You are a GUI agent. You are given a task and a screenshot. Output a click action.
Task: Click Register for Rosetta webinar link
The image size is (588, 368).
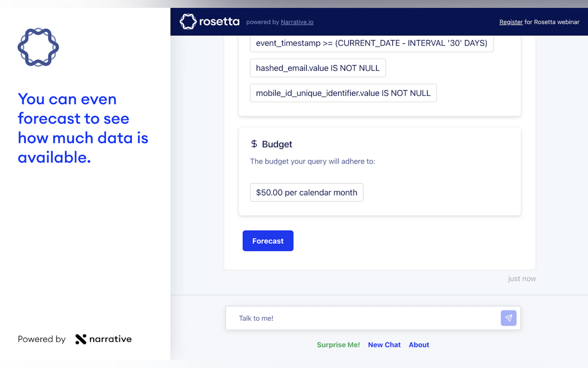coord(511,22)
